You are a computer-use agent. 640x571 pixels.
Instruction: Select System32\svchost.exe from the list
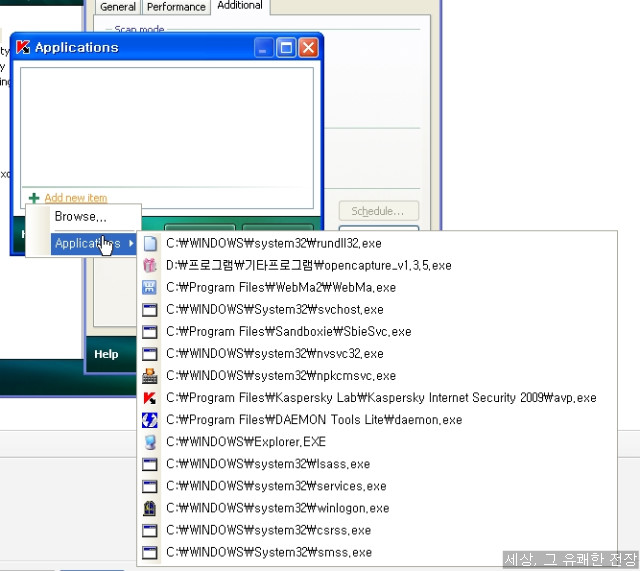(x=377, y=309)
